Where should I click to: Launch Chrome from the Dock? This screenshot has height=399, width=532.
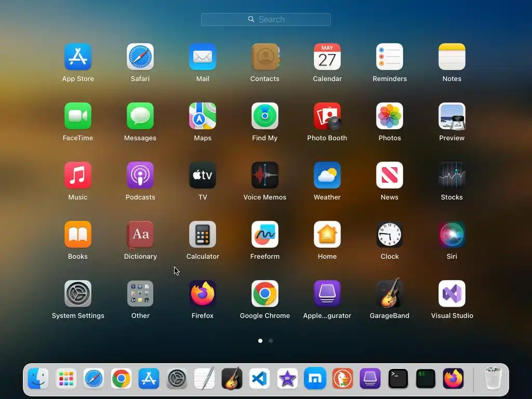(x=121, y=378)
